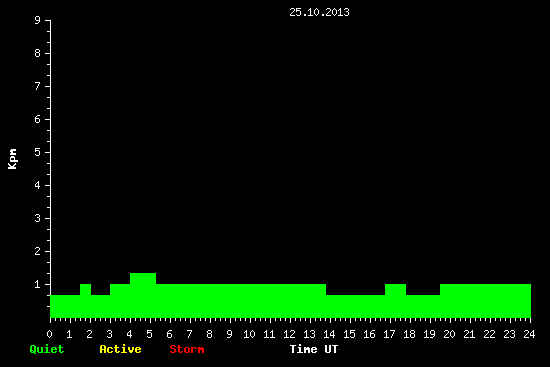
Task: Click the Kp value 3 on the y-axis
Action: tap(38, 218)
